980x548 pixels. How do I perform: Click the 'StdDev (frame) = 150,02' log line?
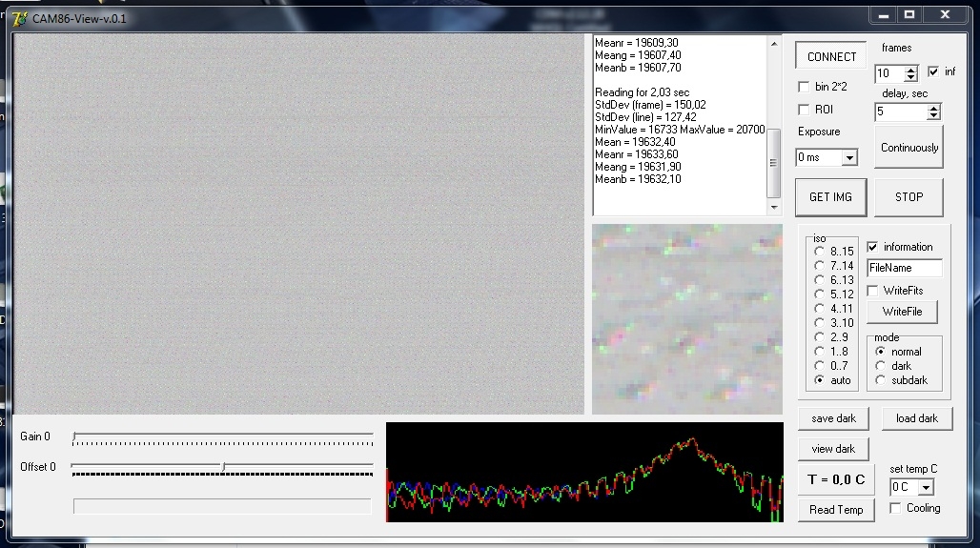click(x=650, y=104)
